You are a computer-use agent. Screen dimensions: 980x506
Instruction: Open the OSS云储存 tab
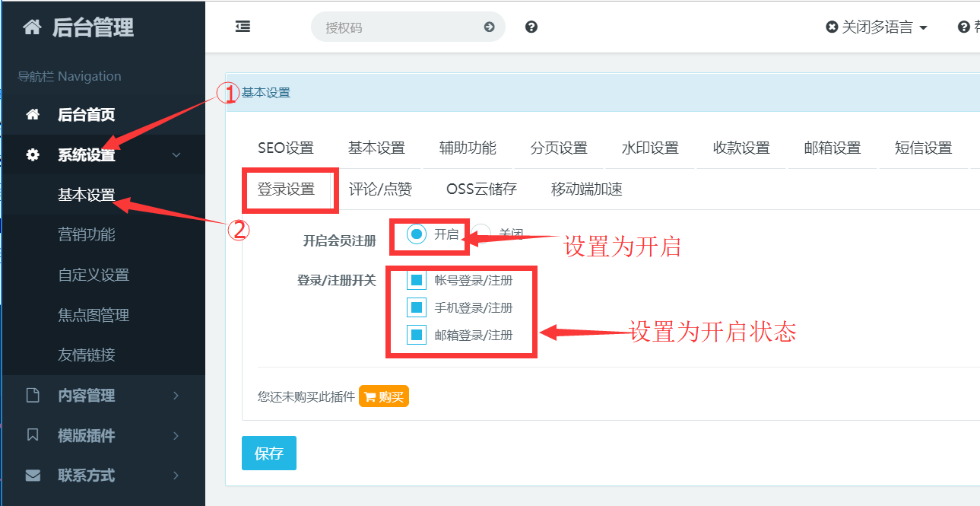(481, 189)
